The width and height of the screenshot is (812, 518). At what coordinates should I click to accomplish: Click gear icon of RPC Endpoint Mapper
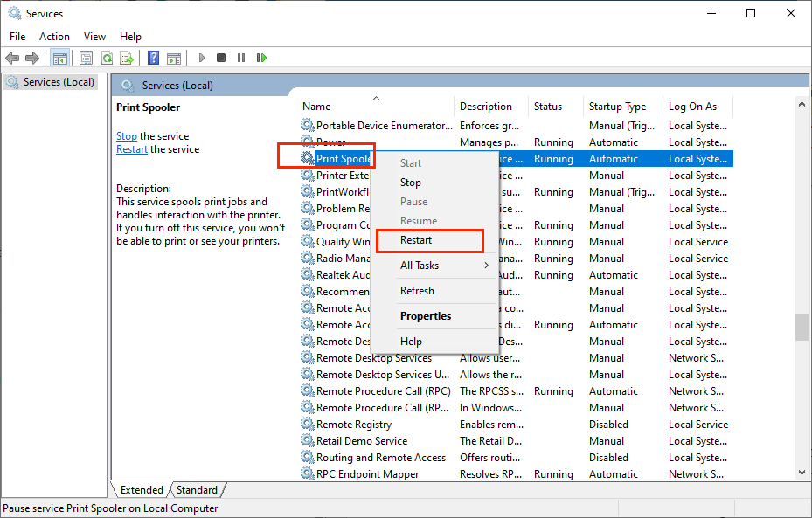point(308,474)
